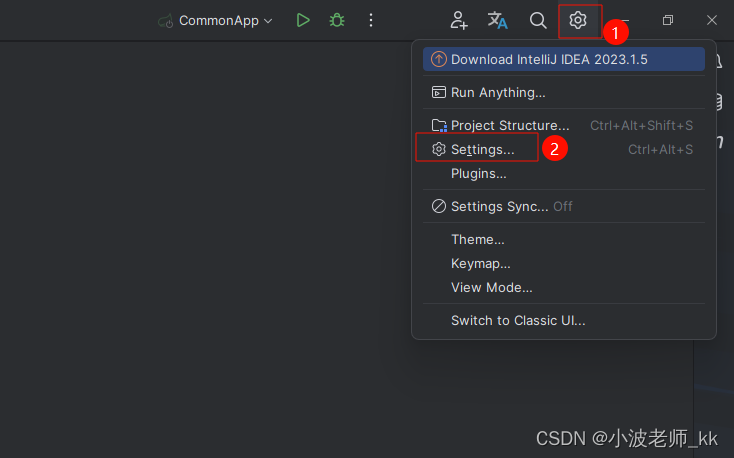
Task: Select Plugins... menu entry
Action: pos(564,174)
